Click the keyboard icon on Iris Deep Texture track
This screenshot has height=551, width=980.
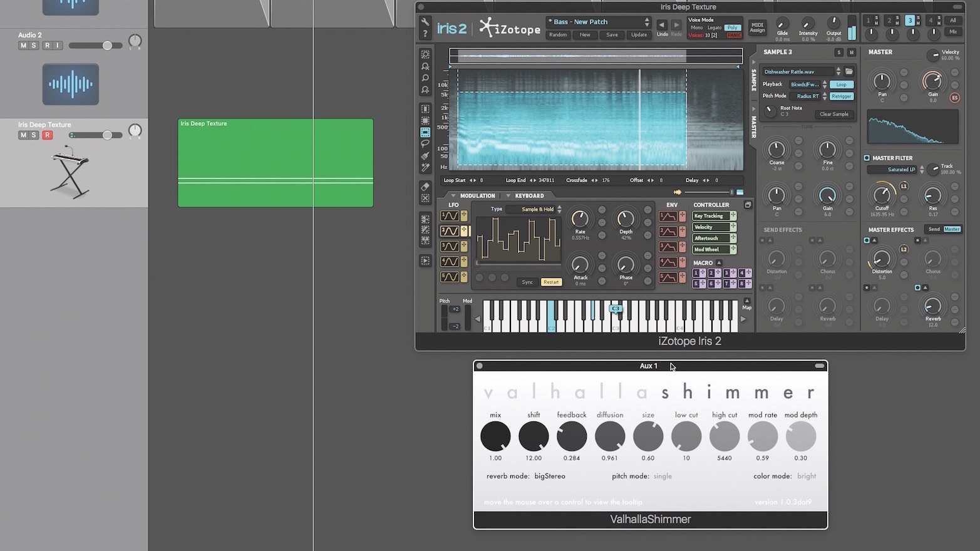(70, 172)
